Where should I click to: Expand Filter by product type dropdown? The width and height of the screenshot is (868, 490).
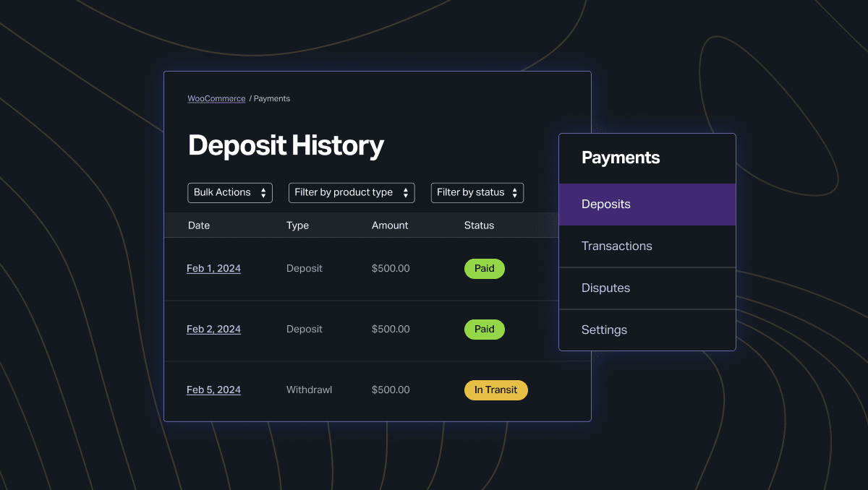coord(352,193)
